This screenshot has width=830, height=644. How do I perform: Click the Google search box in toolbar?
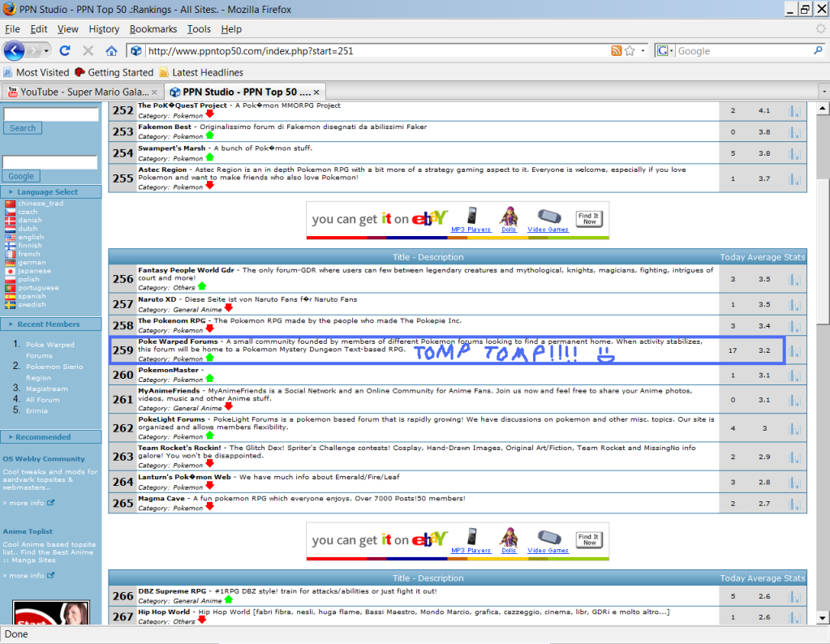click(x=744, y=51)
